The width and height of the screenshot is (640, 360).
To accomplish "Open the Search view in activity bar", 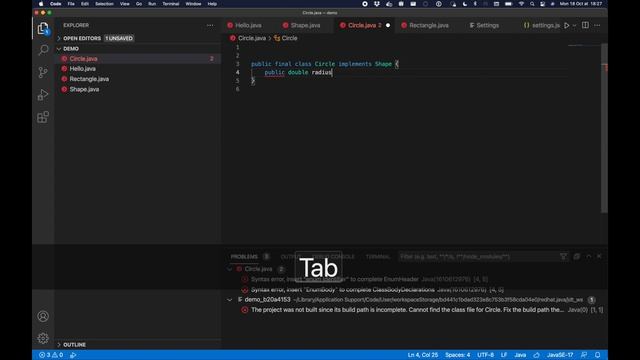I will click(x=43, y=50).
